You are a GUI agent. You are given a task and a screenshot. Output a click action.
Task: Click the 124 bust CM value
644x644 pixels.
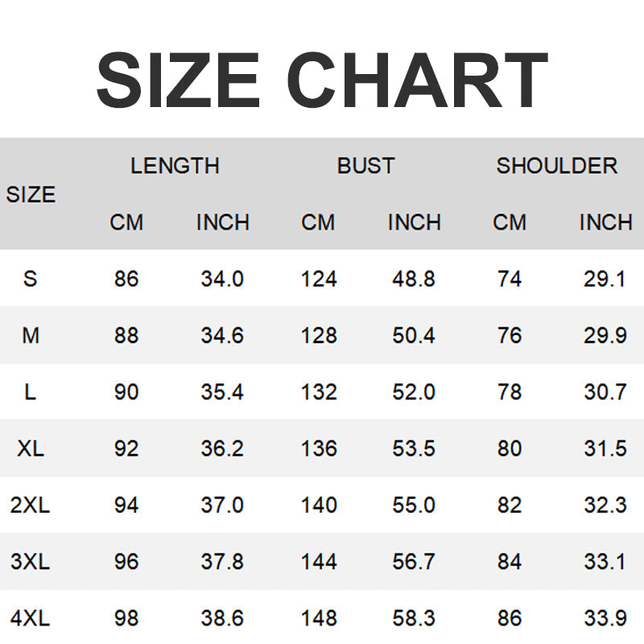coord(319,279)
